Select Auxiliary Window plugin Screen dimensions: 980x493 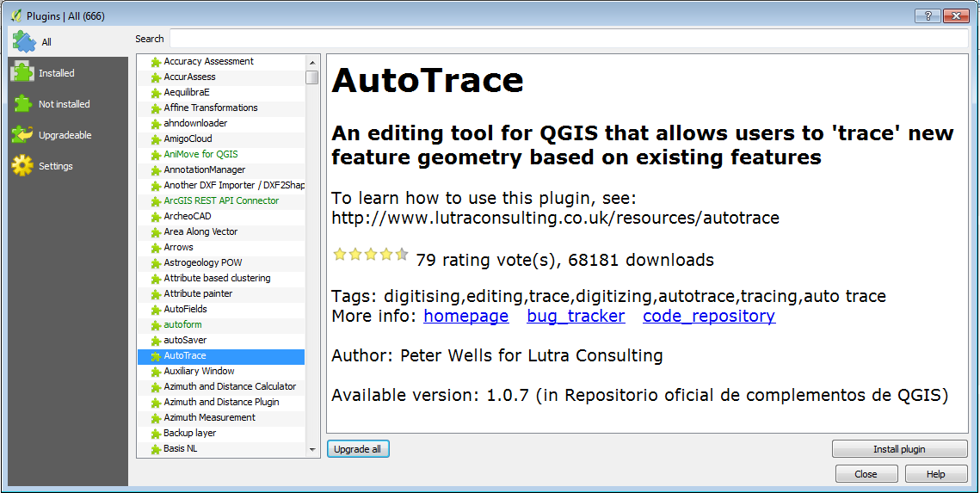[221, 371]
